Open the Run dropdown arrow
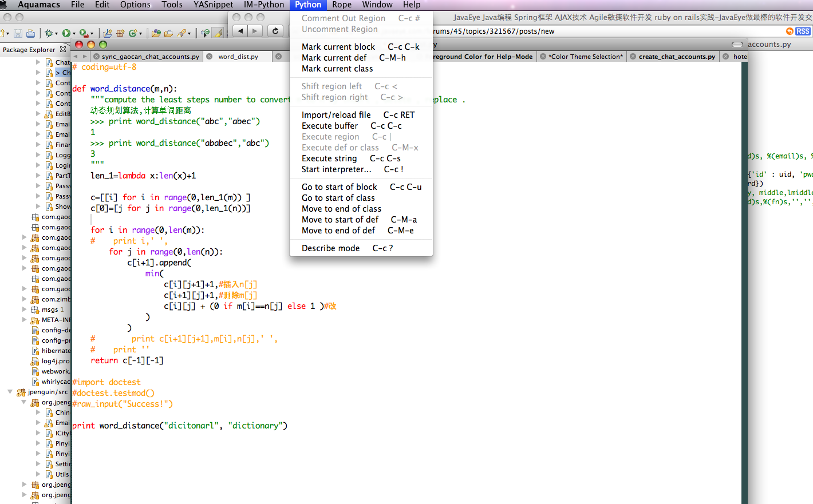Viewport: 813px width, 504px height. 74,34
